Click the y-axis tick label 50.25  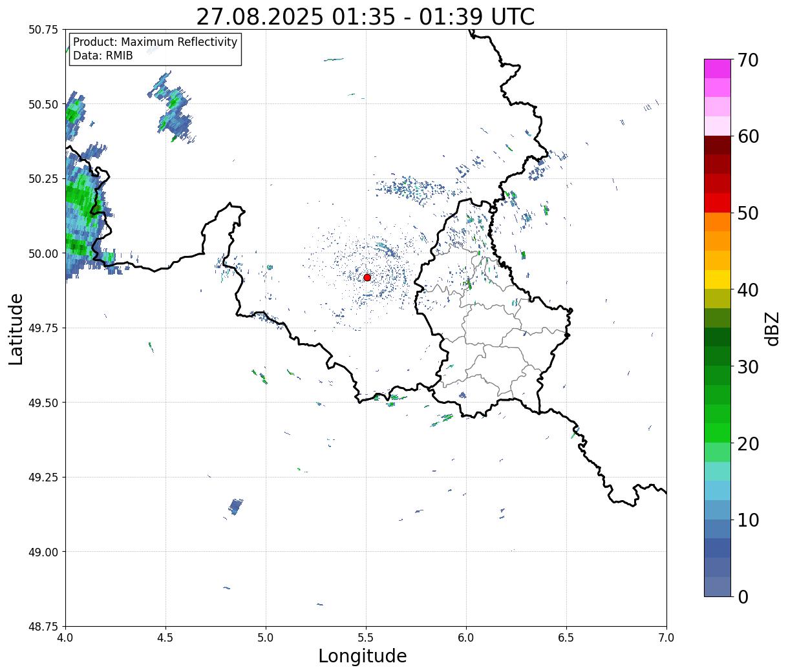pyautogui.click(x=43, y=179)
